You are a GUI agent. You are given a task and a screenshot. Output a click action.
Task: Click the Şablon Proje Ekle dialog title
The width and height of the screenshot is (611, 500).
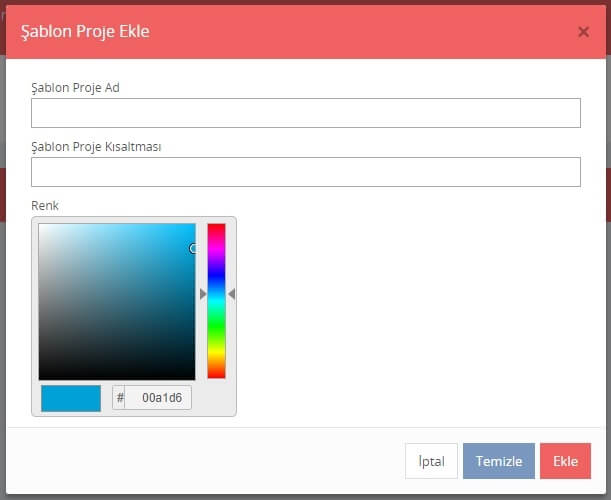click(x=85, y=31)
